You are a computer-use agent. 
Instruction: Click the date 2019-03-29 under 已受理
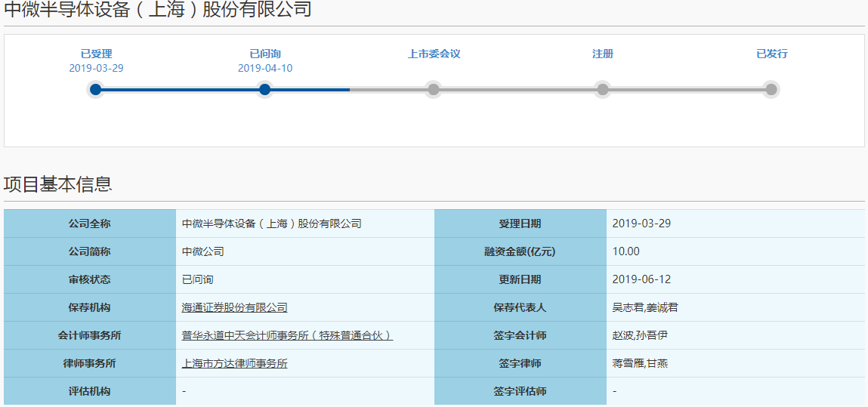tap(97, 69)
